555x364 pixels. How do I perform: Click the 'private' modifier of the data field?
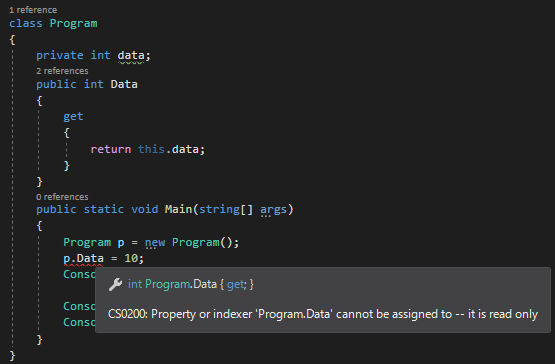click(60, 56)
